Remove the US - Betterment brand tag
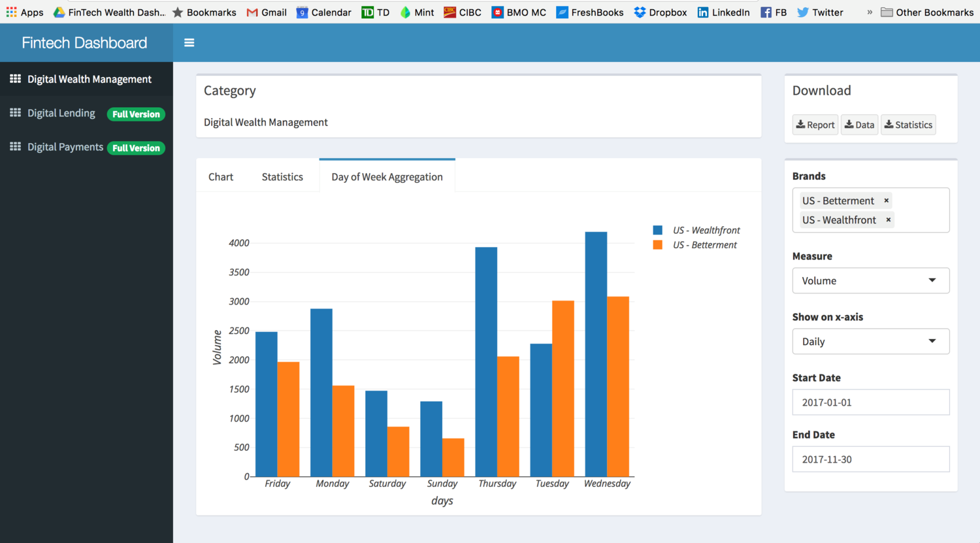Screen dimensions: 980x543 pos(887,201)
